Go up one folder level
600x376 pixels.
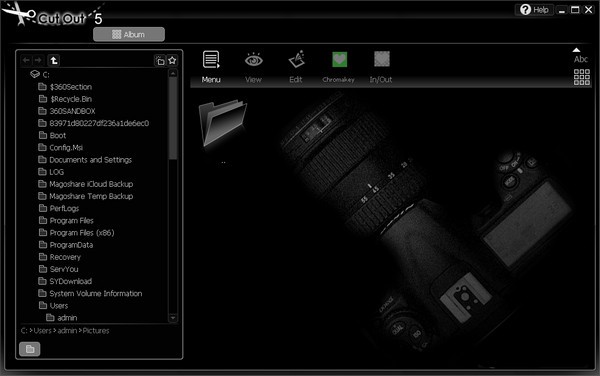(x=54, y=60)
